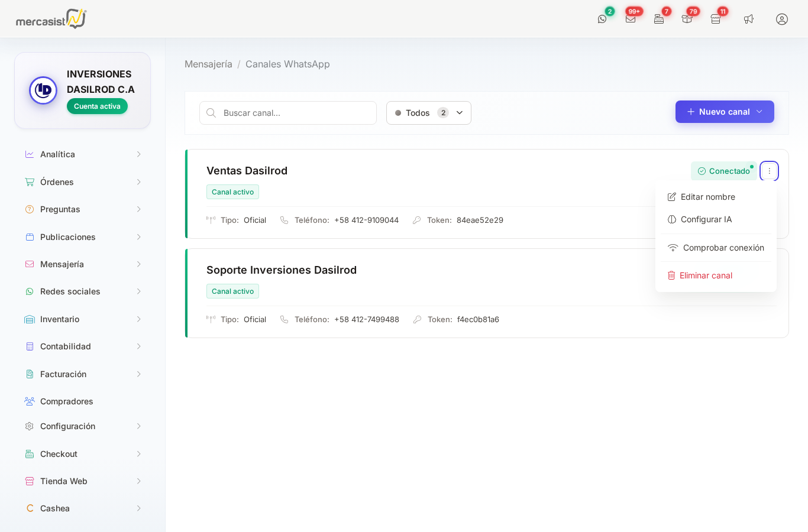Image resolution: width=808 pixels, height=532 pixels.
Task: Expand the Inventario sidebar section
Action: (83, 319)
